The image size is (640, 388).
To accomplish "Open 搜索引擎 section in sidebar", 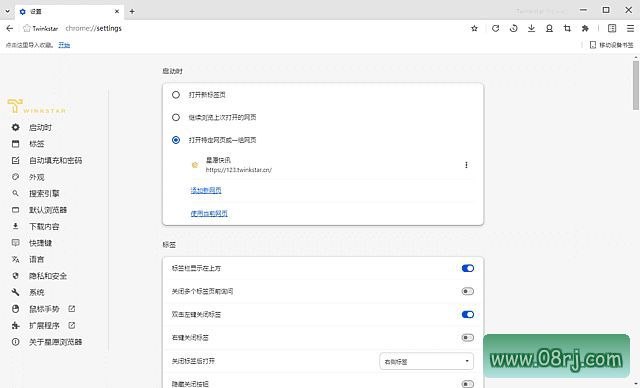I will click(x=44, y=193).
